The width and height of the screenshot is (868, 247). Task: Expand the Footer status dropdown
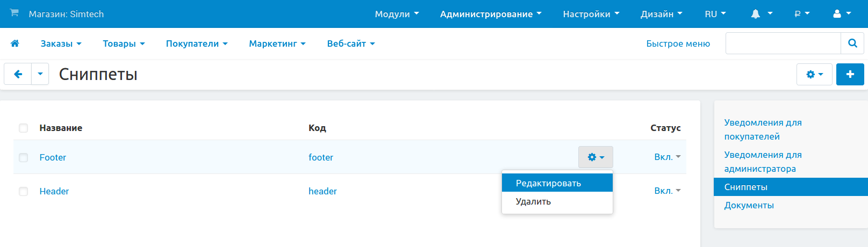coord(667,157)
